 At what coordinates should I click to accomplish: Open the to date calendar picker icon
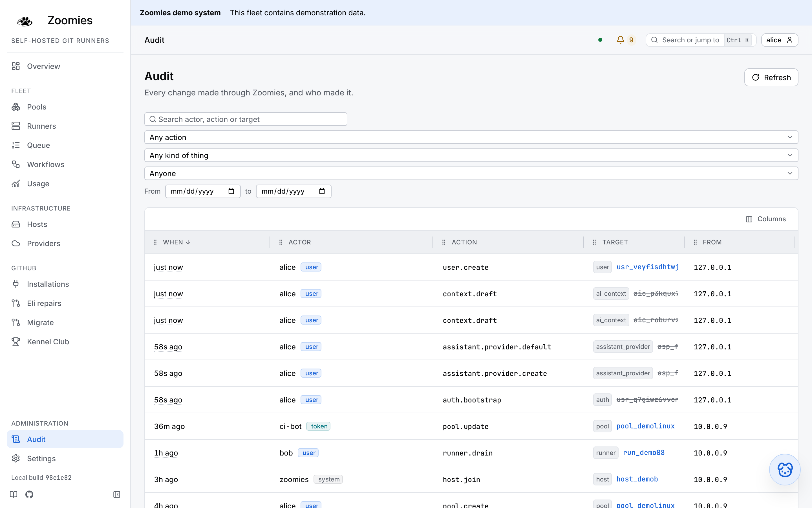pyautogui.click(x=322, y=191)
